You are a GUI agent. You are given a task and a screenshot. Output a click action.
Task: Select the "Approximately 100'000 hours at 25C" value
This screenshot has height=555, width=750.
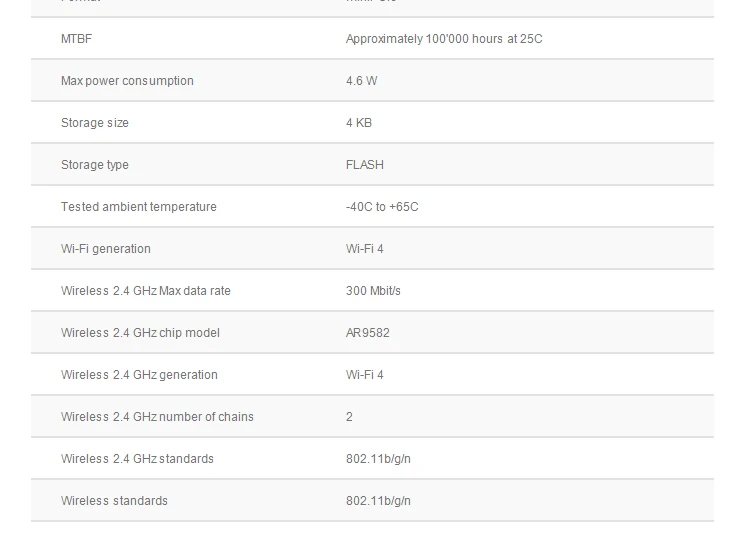[444, 39]
